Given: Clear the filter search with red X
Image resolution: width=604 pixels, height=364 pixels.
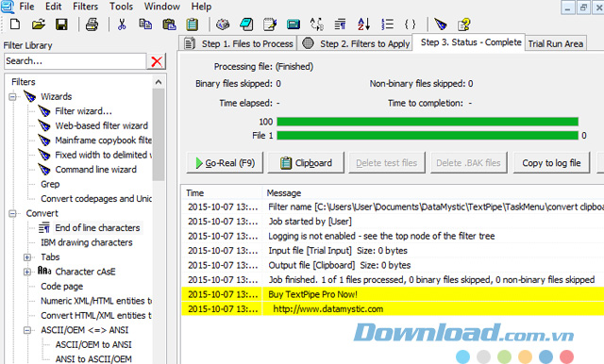Looking at the screenshot, I should (157, 61).
